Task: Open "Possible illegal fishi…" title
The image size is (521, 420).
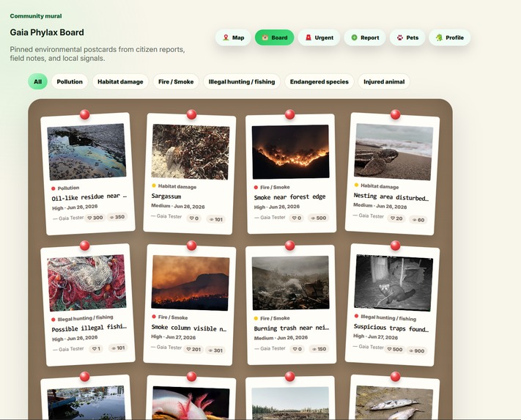Action: (x=89, y=328)
